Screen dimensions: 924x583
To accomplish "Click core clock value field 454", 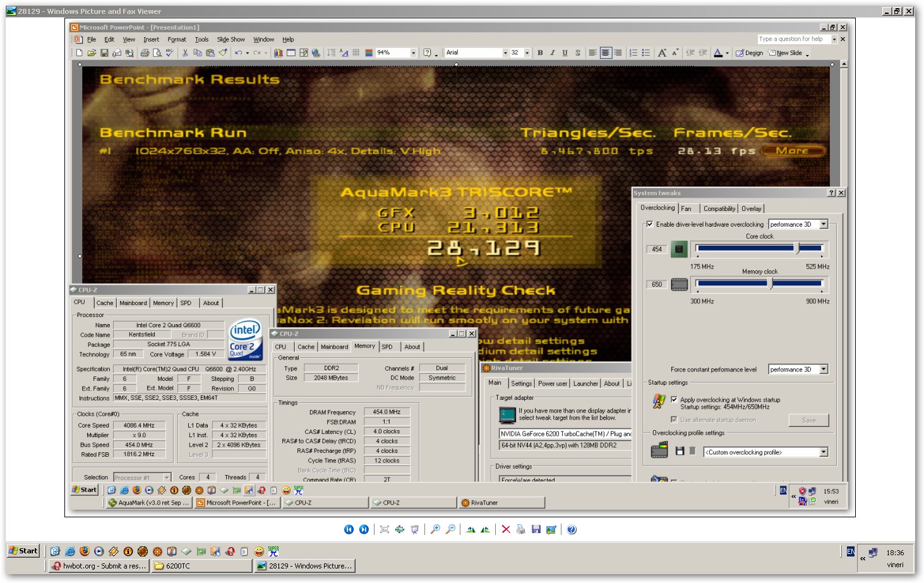I will click(657, 249).
